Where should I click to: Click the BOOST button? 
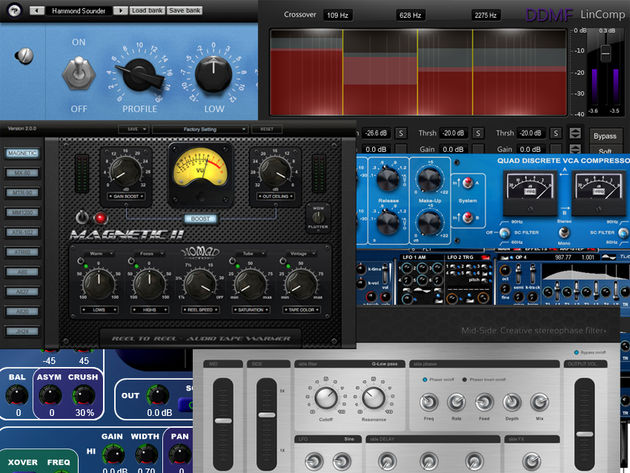(x=200, y=219)
